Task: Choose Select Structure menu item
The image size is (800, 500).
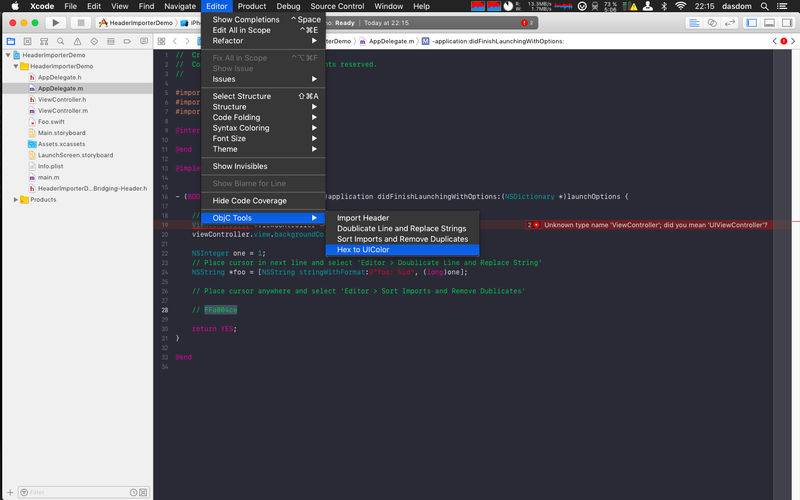Action: pyautogui.click(x=263, y=96)
